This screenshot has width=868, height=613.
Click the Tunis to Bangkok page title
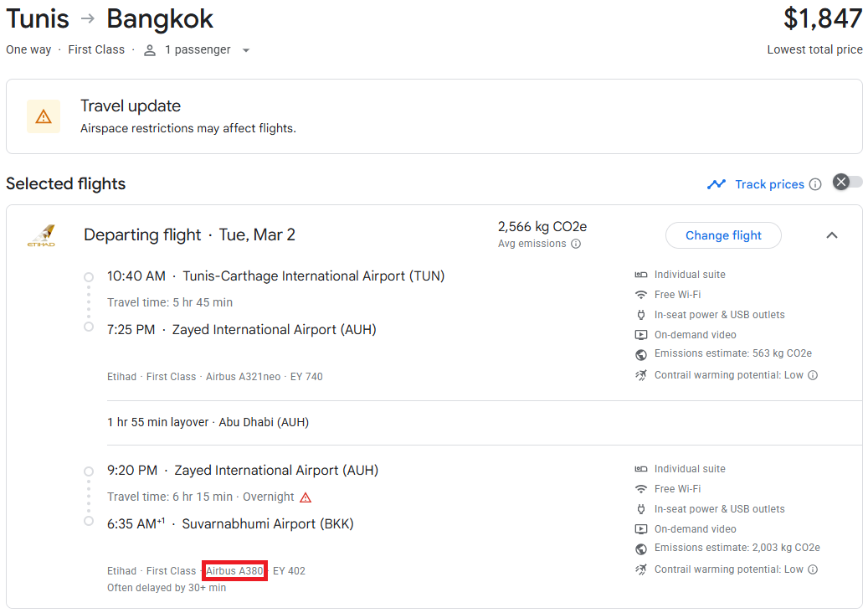[110, 18]
